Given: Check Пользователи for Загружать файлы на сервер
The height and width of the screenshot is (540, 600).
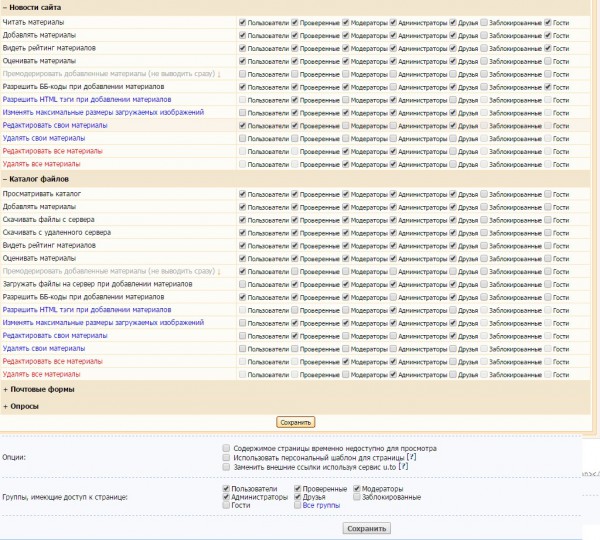Looking at the screenshot, I should point(242,284).
